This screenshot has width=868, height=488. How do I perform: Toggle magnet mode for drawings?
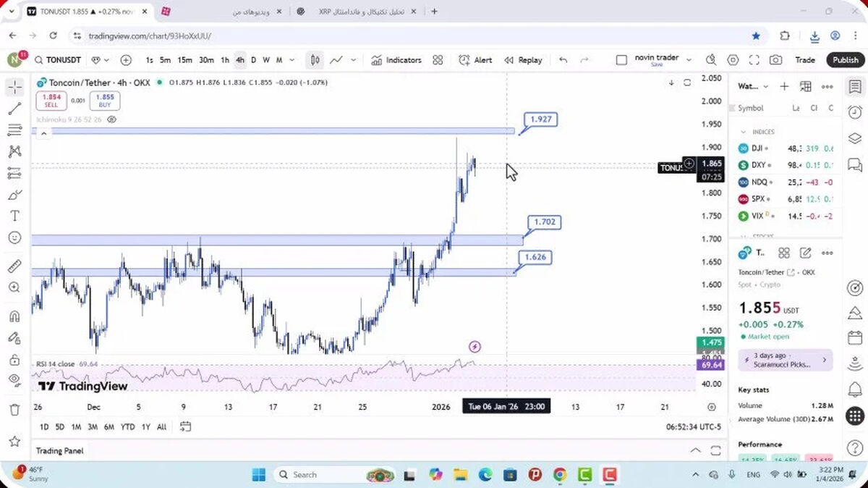click(14, 316)
